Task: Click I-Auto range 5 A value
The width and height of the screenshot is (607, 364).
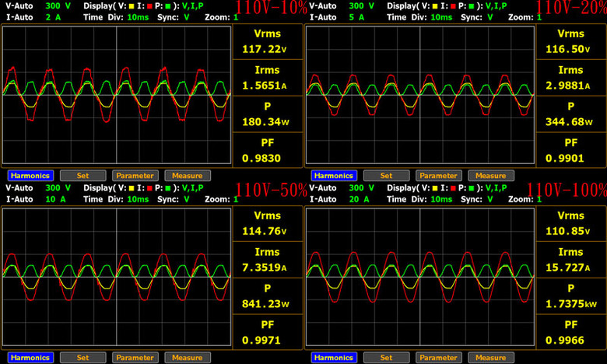Action: click(x=356, y=17)
